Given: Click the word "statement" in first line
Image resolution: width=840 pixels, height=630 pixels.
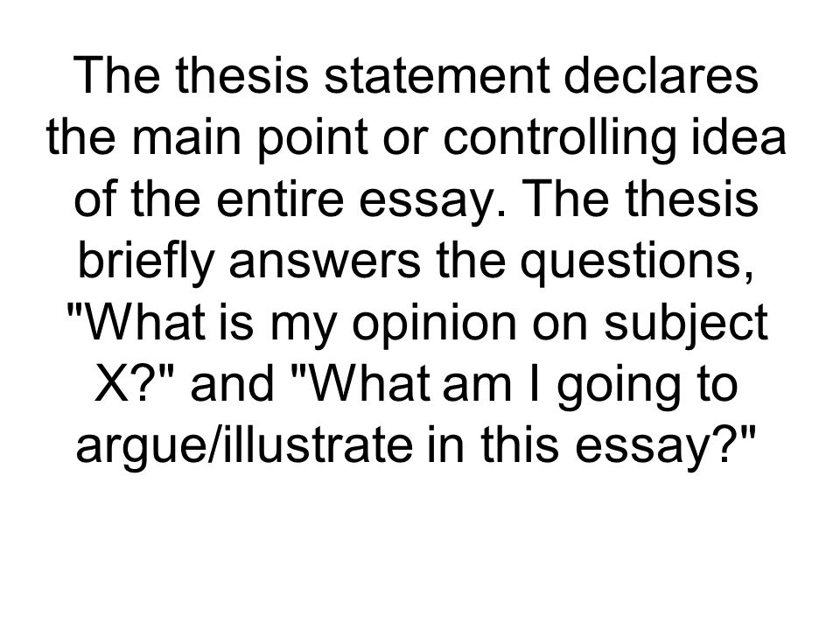Looking at the screenshot, I should click(437, 75).
